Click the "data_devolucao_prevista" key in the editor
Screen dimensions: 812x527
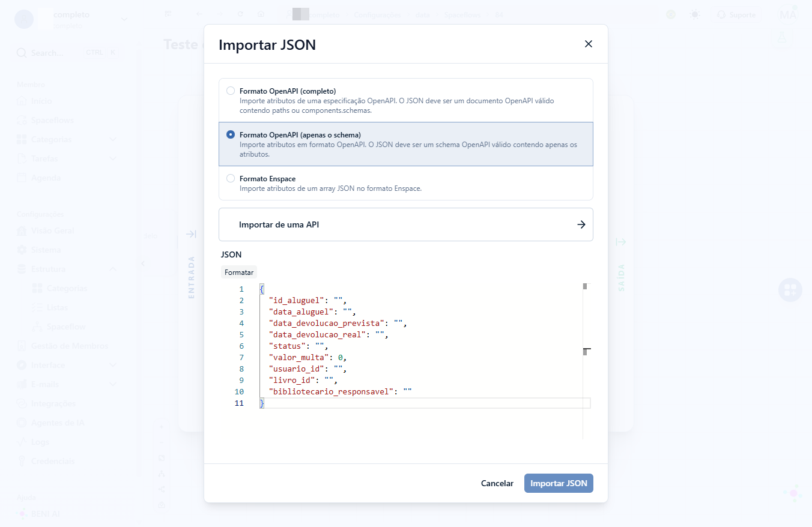(327, 323)
